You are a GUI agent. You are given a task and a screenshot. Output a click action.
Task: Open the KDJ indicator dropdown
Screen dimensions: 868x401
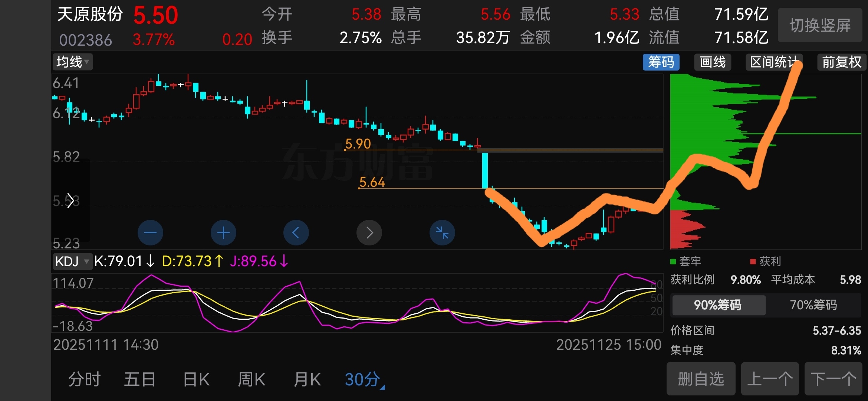coord(72,261)
